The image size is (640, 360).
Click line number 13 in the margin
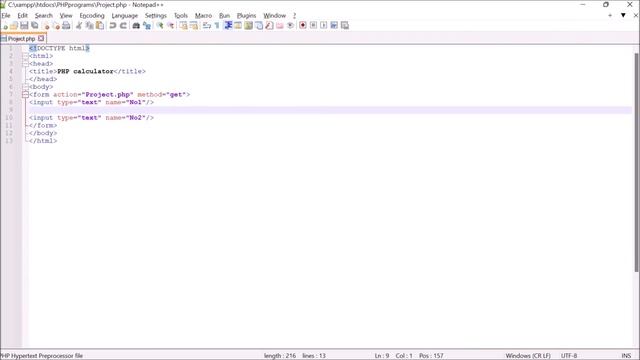pyautogui.click(x=9, y=141)
